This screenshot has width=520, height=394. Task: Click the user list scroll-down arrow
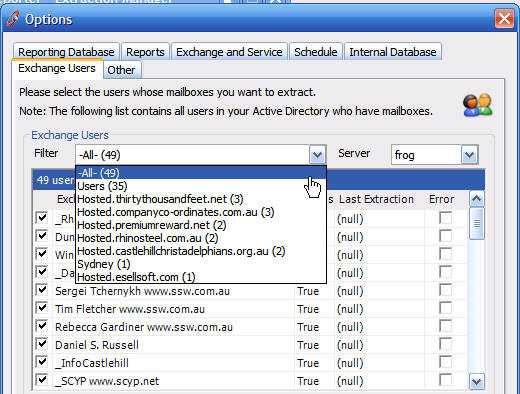point(476,381)
